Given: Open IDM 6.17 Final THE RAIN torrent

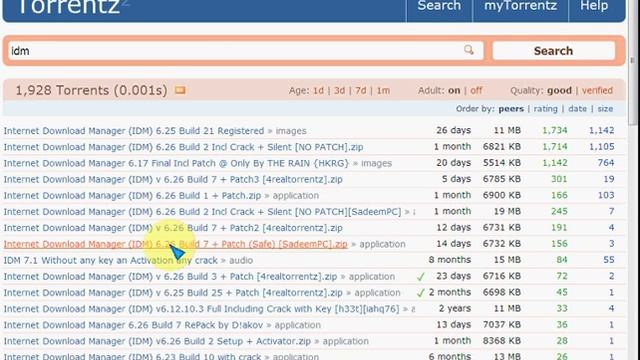Looking at the screenshot, I should 176,163.
